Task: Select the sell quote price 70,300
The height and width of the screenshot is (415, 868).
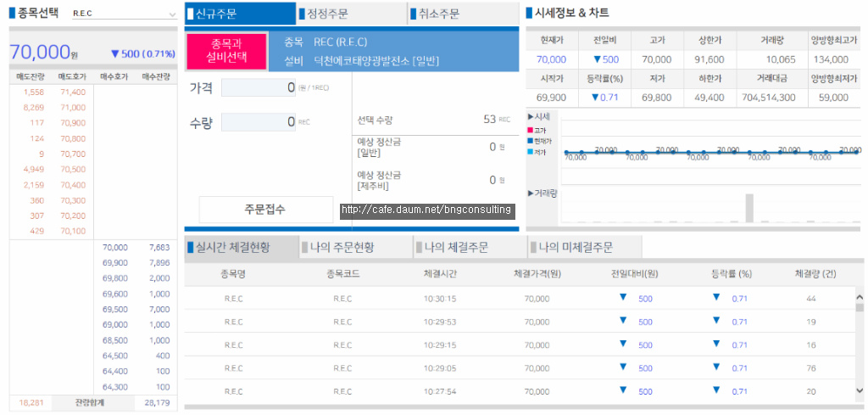Action: [73, 200]
